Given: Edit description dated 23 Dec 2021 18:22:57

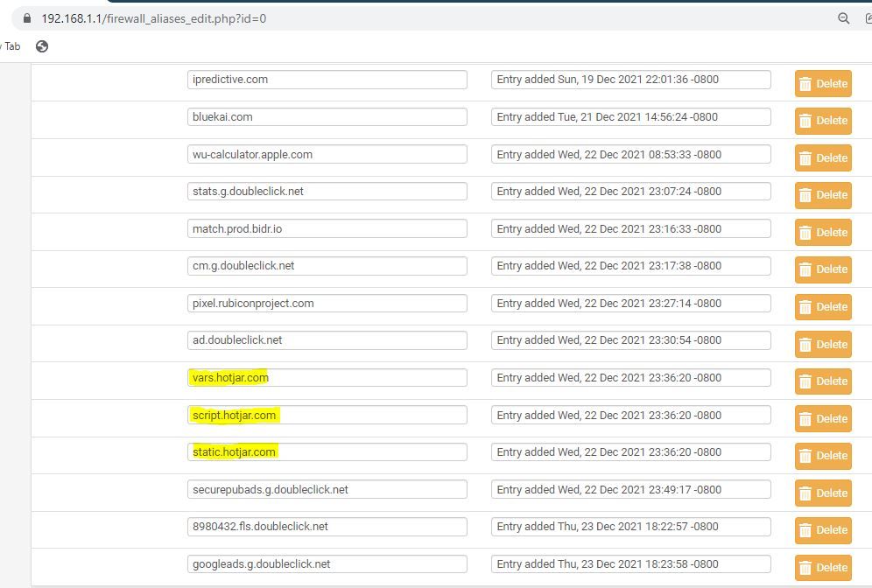Looking at the screenshot, I should pos(631,526).
